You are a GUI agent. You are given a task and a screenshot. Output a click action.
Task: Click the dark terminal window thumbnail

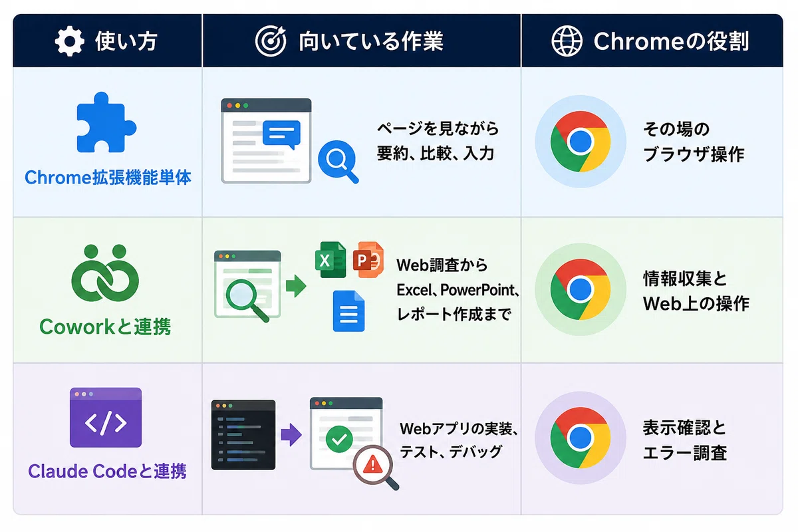(243, 435)
